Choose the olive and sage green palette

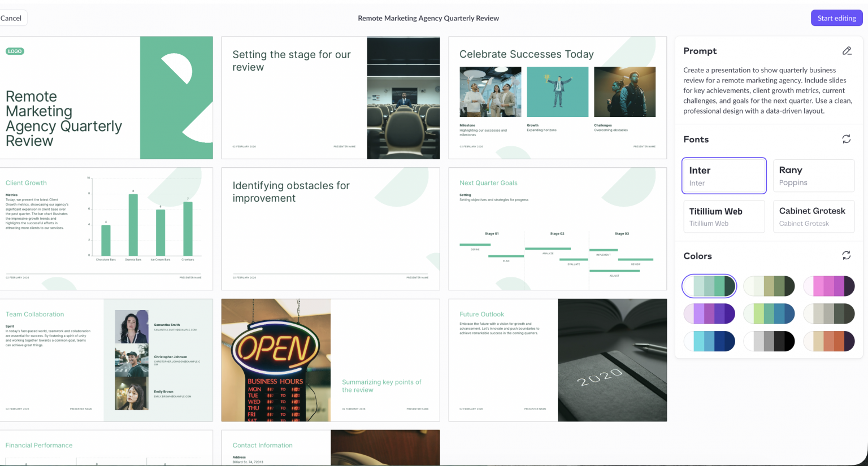[x=769, y=286]
